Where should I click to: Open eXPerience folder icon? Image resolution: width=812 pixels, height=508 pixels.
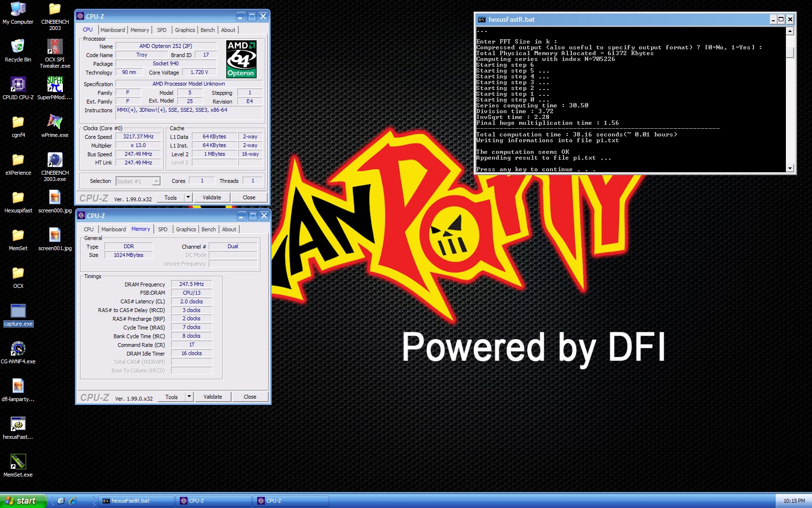(18, 164)
